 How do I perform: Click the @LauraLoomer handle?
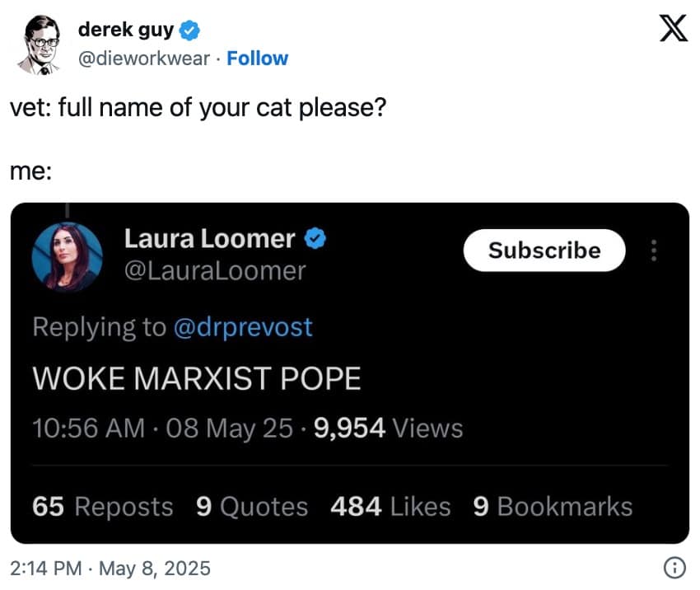tap(216, 269)
